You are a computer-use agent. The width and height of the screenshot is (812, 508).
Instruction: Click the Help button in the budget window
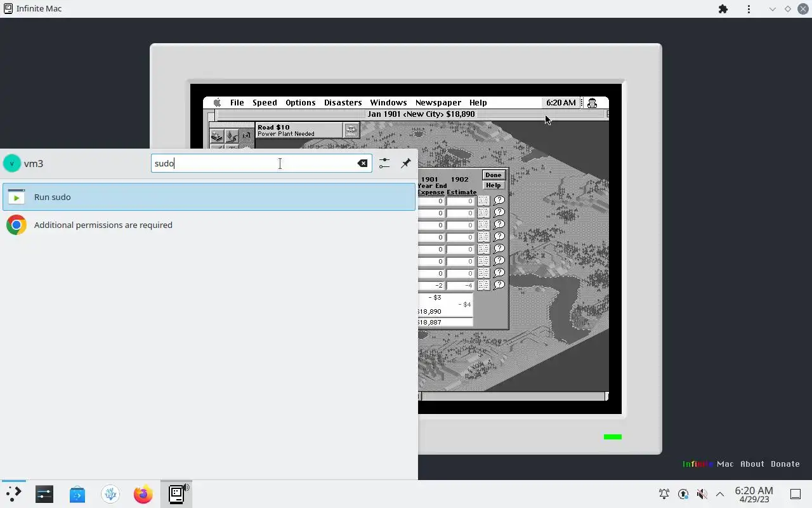tap(493, 185)
